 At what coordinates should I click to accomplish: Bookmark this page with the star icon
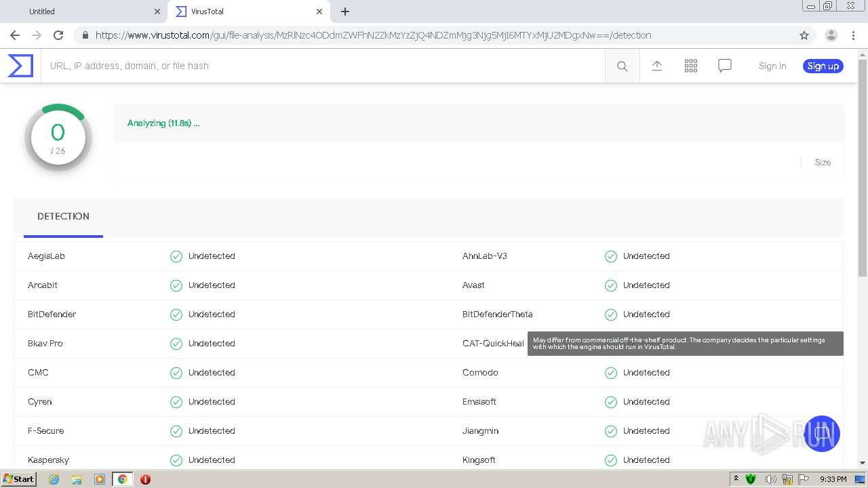pyautogui.click(x=804, y=35)
